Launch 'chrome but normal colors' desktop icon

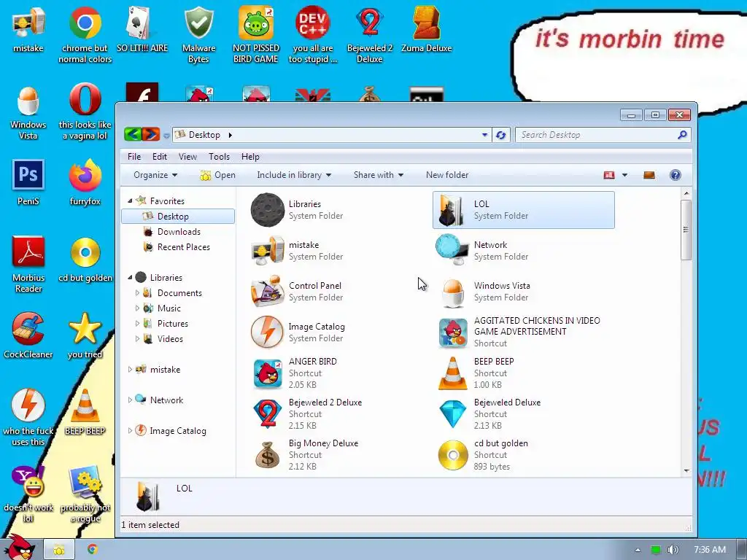[85, 34]
